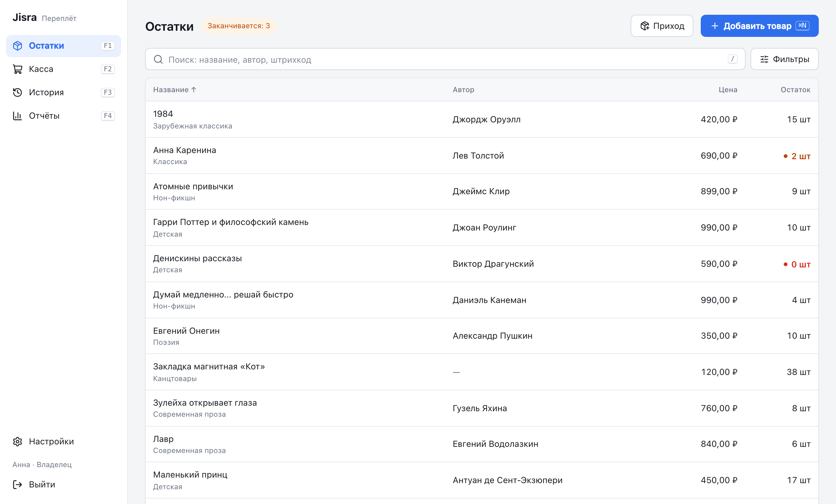This screenshot has height=504, width=836.
Task: Click the shopping cart icon for Касса
Action: (x=18, y=69)
